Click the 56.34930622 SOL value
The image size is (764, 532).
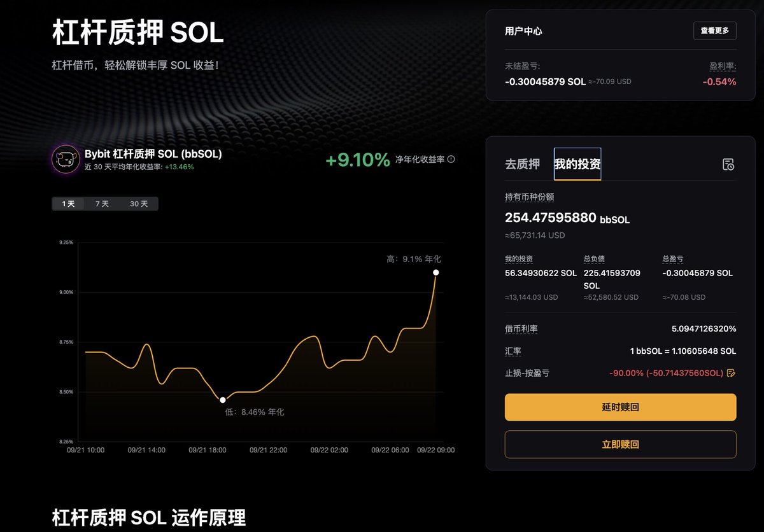(541, 273)
